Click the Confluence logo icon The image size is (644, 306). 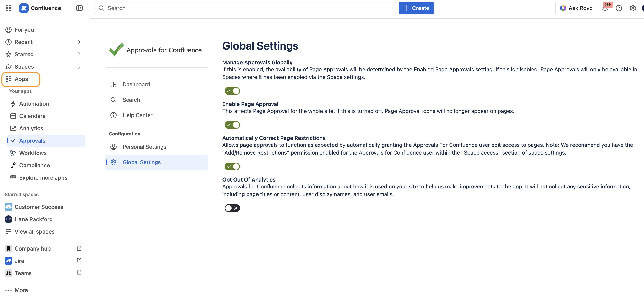point(24,8)
